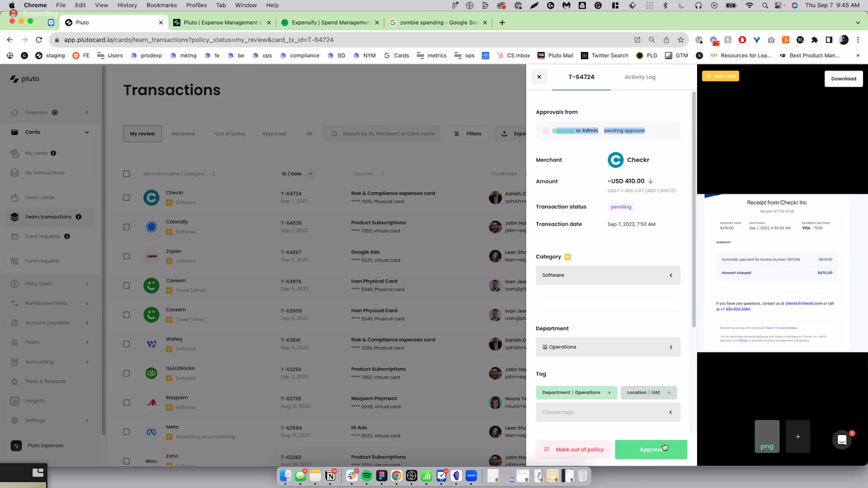Select the Zapier transaction checkbox
The height and width of the screenshot is (488, 868).
(126, 256)
